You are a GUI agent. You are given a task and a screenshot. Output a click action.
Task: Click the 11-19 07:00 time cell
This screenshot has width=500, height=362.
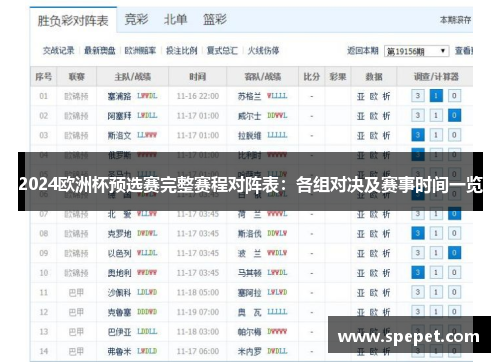coord(198,312)
